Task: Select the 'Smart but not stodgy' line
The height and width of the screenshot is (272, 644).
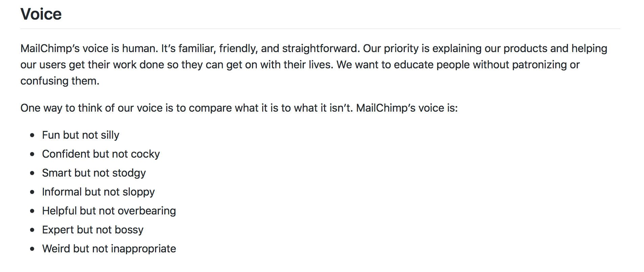Action: coord(94,173)
